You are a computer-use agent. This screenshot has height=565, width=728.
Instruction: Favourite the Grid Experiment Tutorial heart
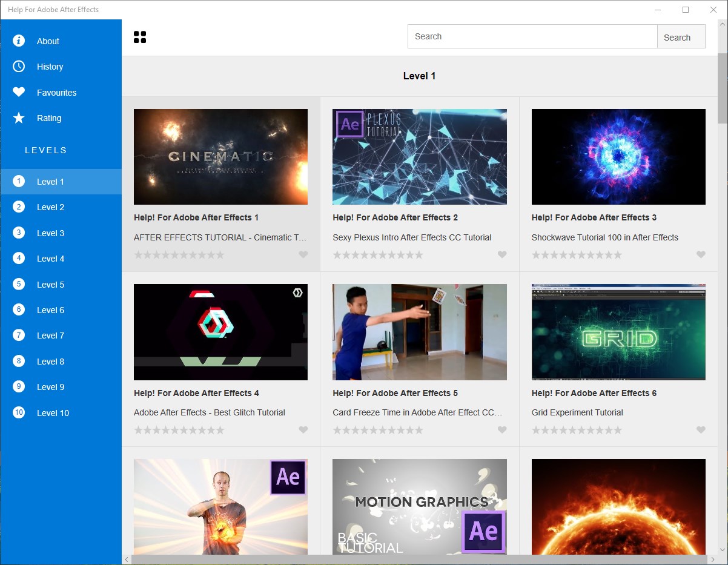[701, 430]
